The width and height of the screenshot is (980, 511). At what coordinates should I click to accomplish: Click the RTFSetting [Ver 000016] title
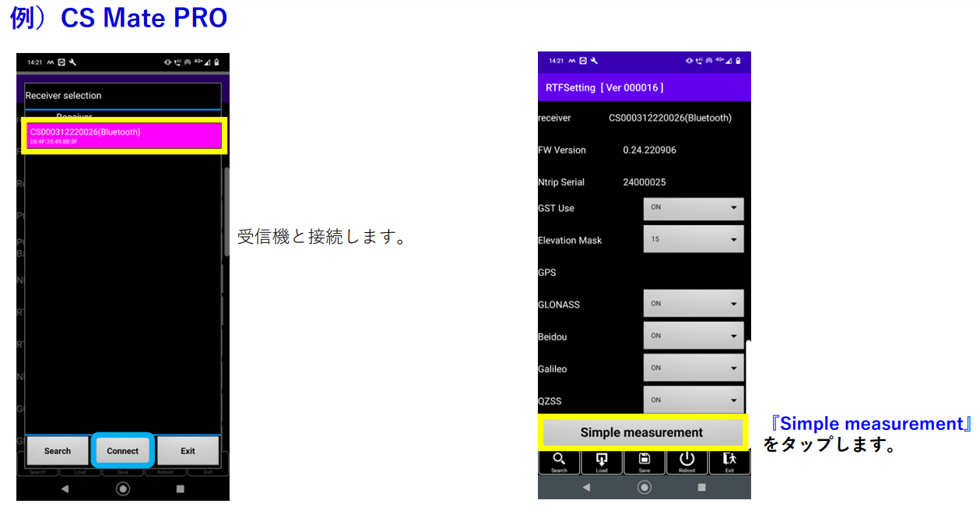604,87
